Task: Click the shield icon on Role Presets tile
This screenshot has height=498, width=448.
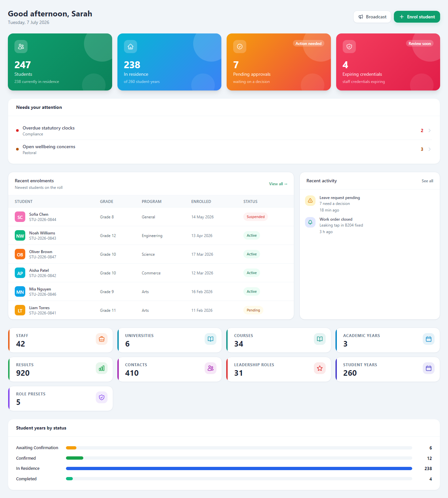Action: (102, 397)
